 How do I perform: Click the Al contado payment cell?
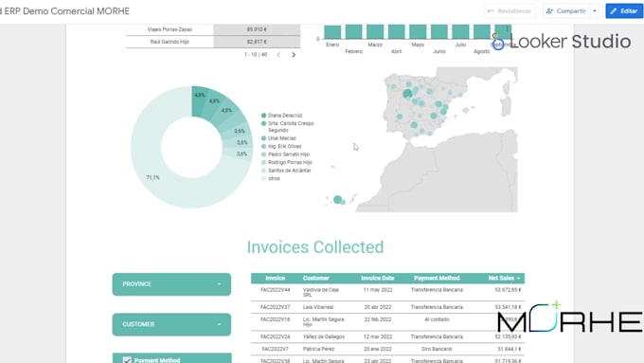(437, 319)
